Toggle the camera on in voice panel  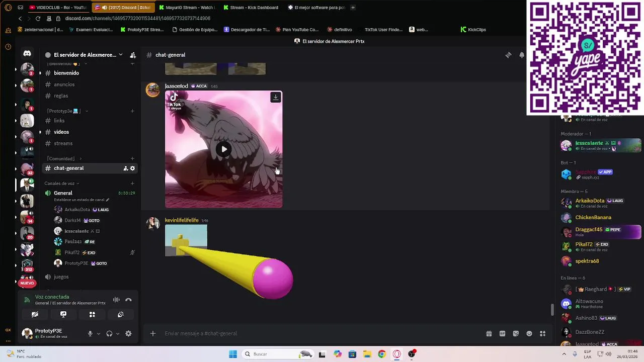(x=35, y=314)
